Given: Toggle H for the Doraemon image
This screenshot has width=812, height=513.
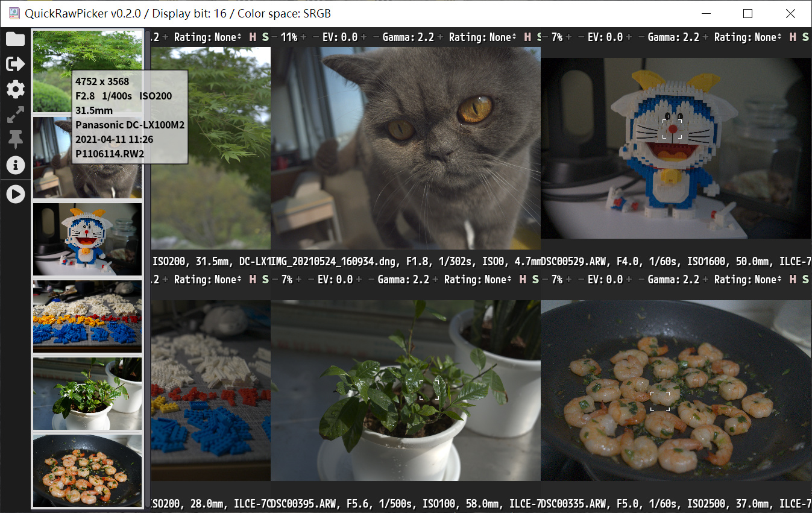Looking at the screenshot, I should tap(793, 37).
